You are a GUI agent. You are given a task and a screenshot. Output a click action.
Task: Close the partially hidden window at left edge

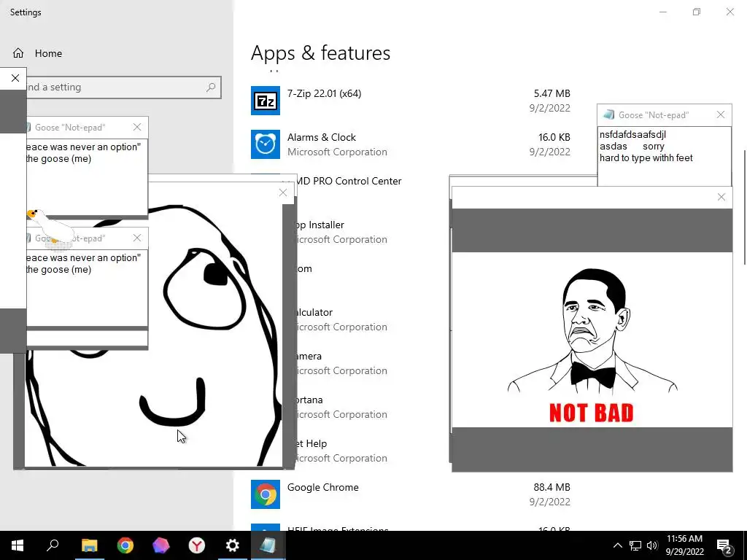click(x=15, y=78)
